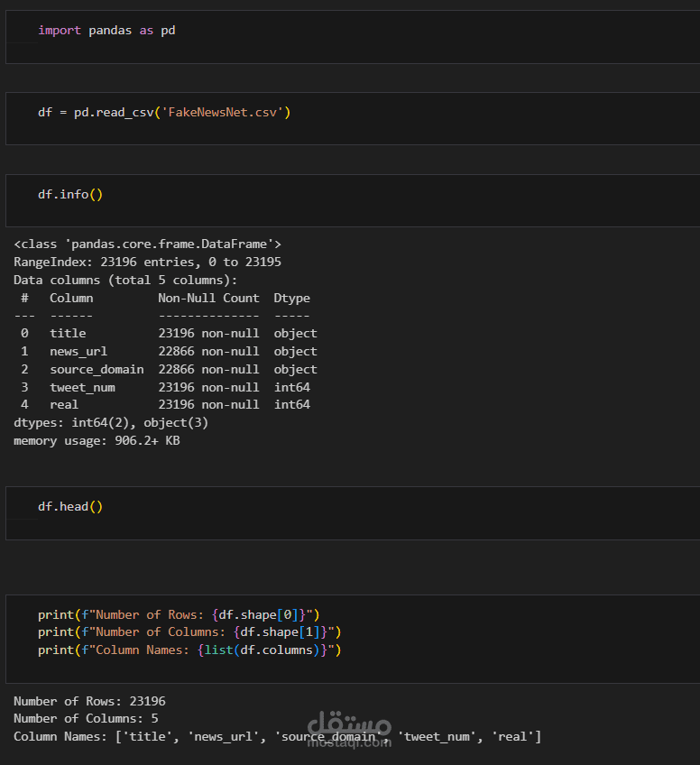This screenshot has height=765, width=700.
Task: Click the 'source_domain' row in info output
Action: click(x=167, y=369)
